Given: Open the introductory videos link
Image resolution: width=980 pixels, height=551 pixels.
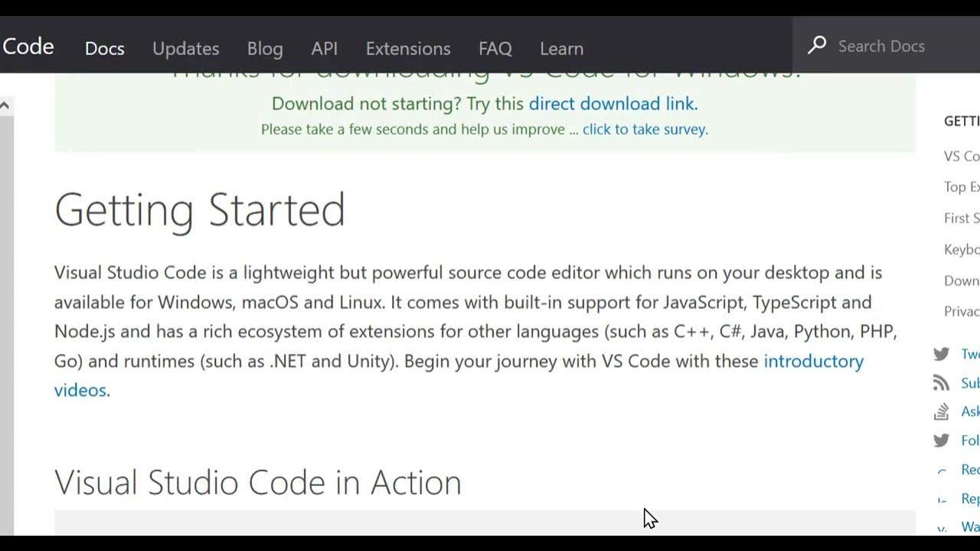Looking at the screenshot, I should pos(813,361).
